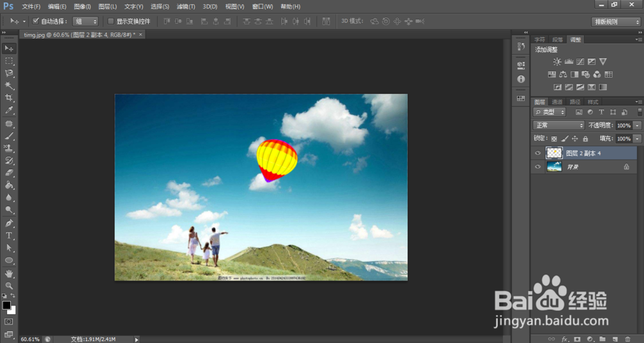Open the layer filter 类型 dropdown

pyautogui.click(x=549, y=111)
